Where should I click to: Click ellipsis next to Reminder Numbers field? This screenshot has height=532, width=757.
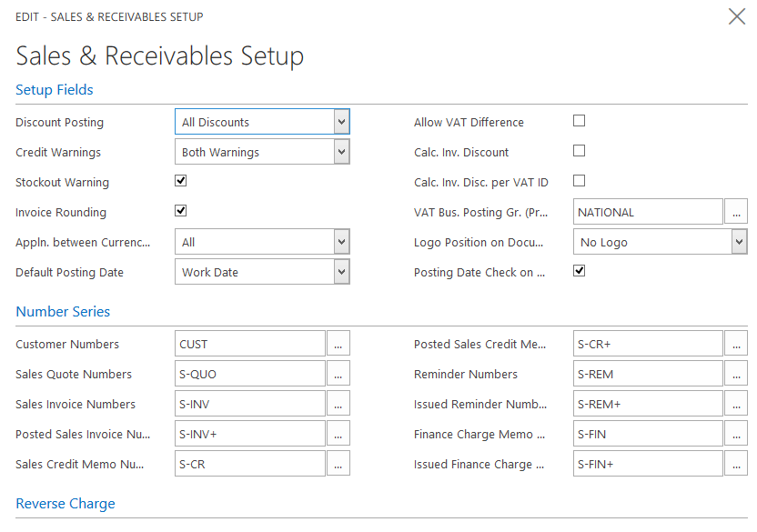pos(735,374)
